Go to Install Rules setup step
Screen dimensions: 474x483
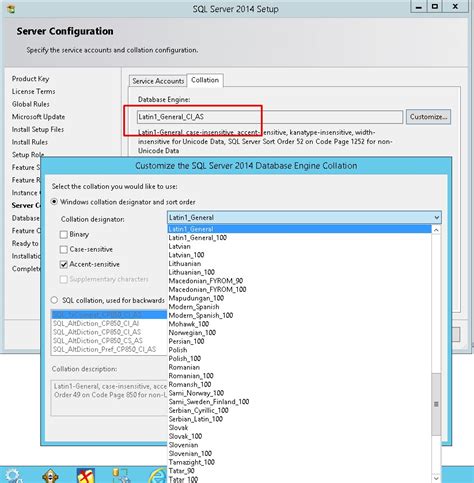point(30,142)
